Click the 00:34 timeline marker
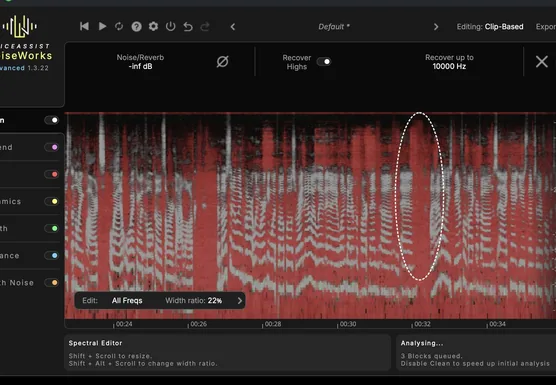Viewport: 556px width, 385px height. point(497,324)
